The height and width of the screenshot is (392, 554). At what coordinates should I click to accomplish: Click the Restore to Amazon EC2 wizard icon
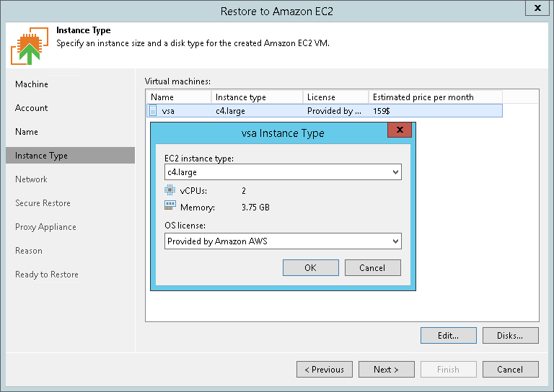[x=29, y=46]
